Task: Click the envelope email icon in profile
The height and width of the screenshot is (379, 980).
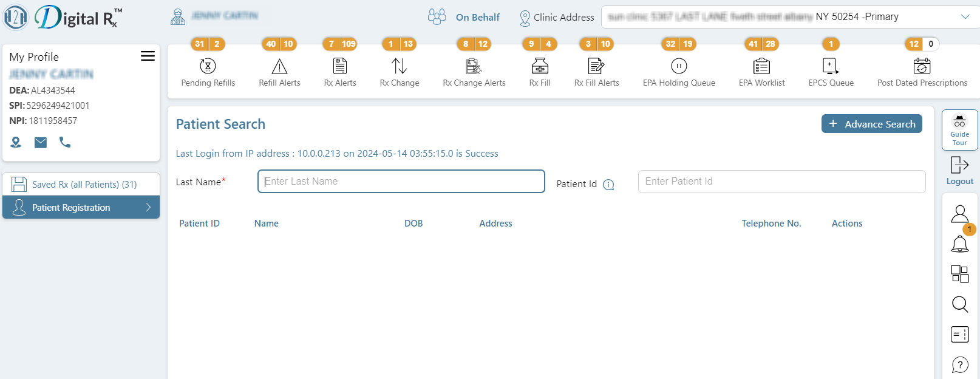Action: [41, 142]
